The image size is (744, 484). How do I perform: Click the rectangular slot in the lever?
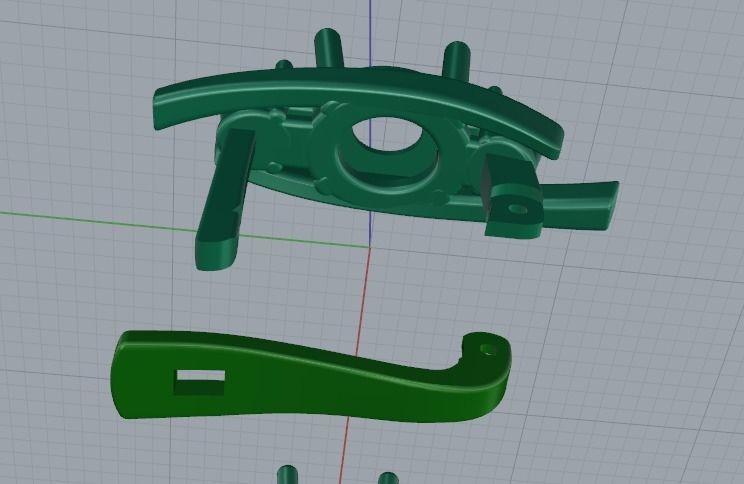pyautogui.click(x=200, y=382)
